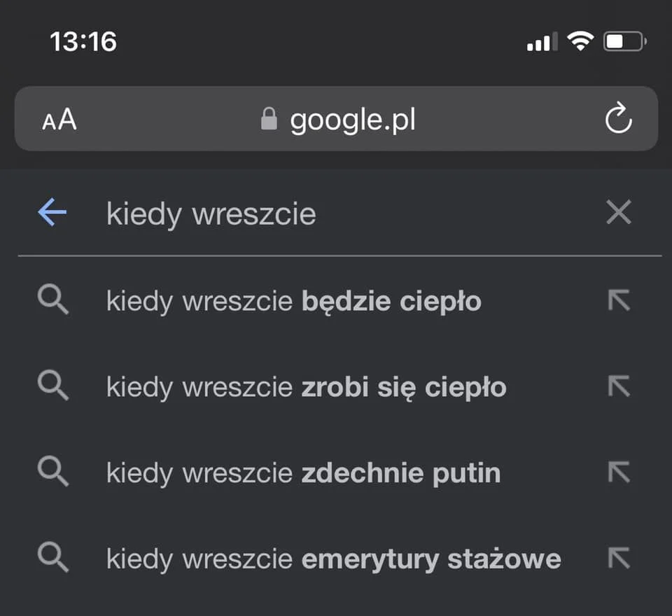The height and width of the screenshot is (616, 672).
Task: Fill query arrow for 'zdechnie putin' suggestion
Action: tap(619, 472)
